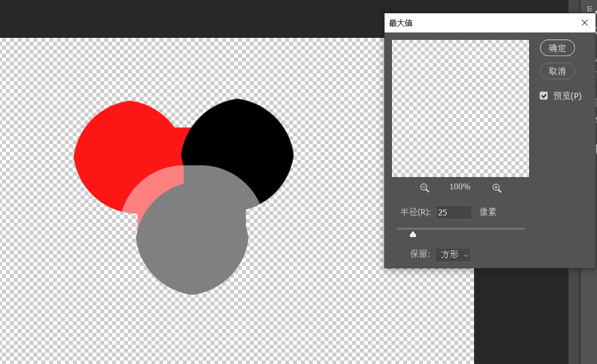
Task: Open the 保留 dropdown showing 方形
Action: pyautogui.click(x=453, y=255)
